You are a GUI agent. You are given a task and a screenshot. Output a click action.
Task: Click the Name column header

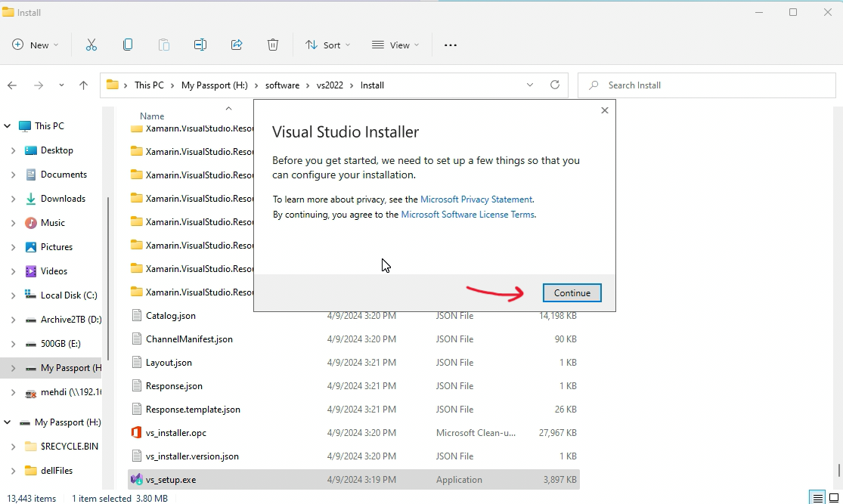[x=152, y=116]
